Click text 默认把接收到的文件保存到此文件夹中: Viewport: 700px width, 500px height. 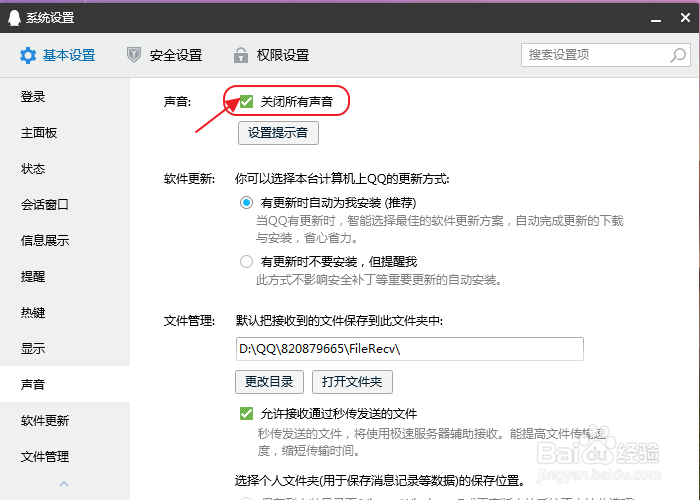click(x=339, y=321)
